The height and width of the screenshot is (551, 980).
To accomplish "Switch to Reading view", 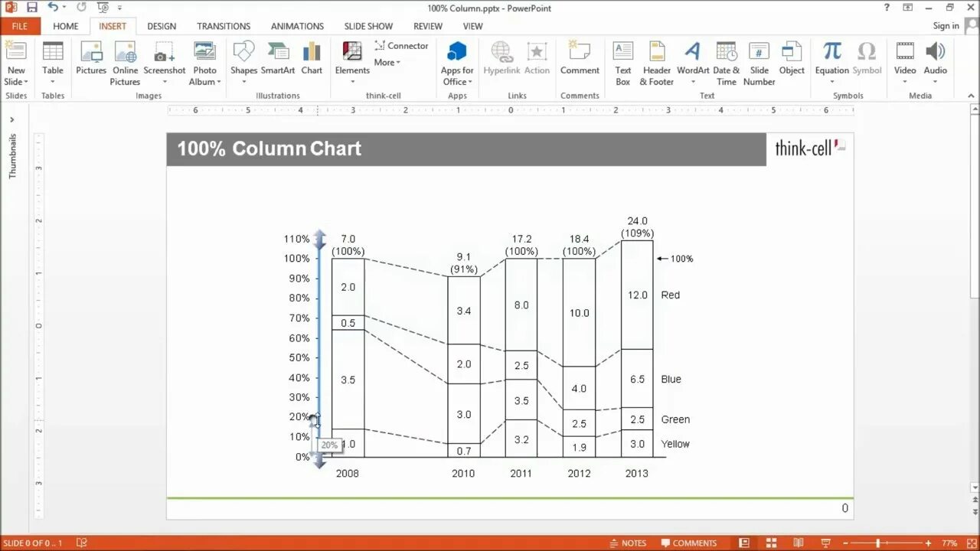I will (799, 543).
